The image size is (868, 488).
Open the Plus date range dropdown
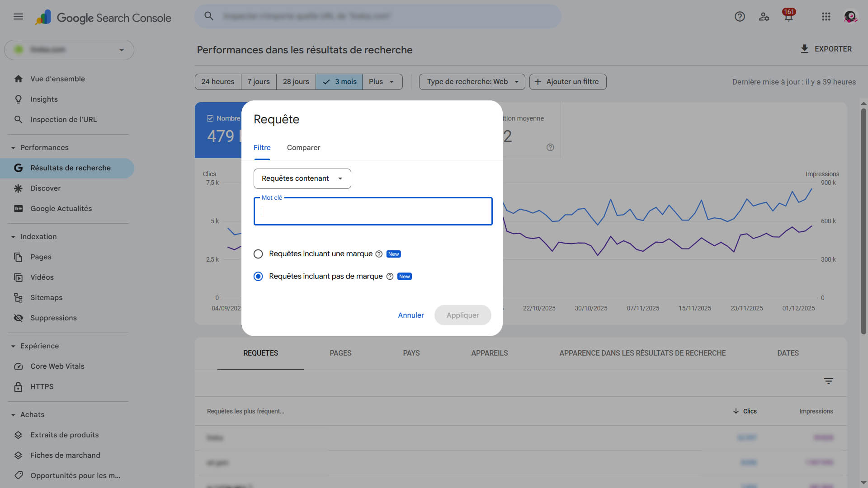coord(382,82)
